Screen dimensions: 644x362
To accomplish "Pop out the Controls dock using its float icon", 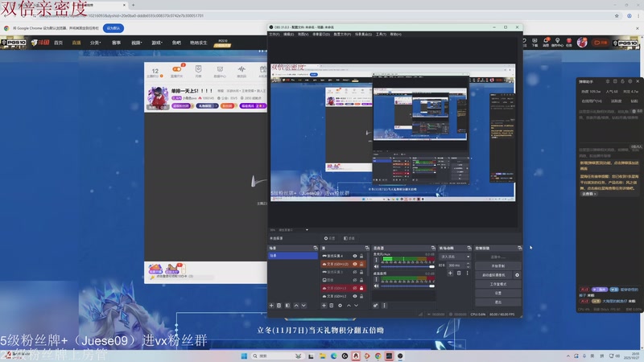I will 519,248.
